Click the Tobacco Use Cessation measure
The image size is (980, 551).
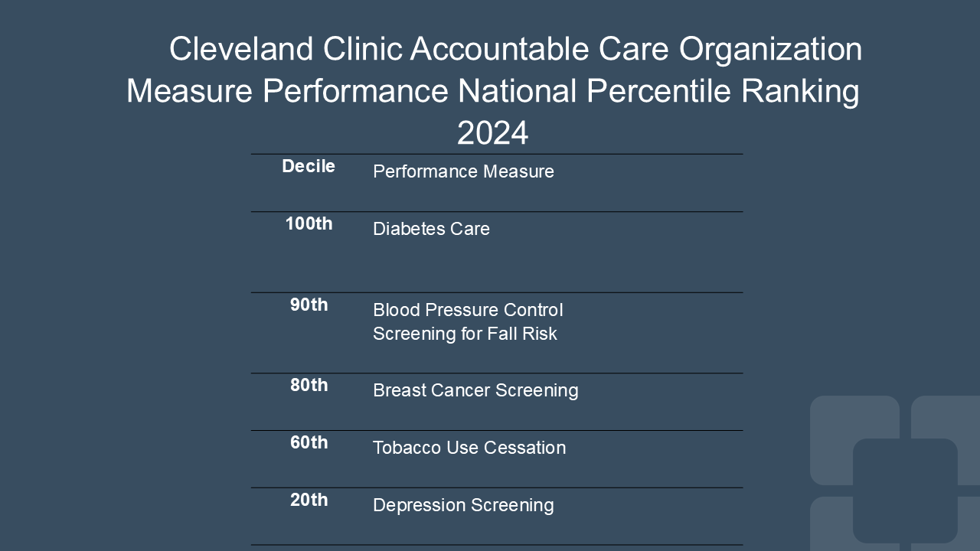pyautogui.click(x=469, y=448)
